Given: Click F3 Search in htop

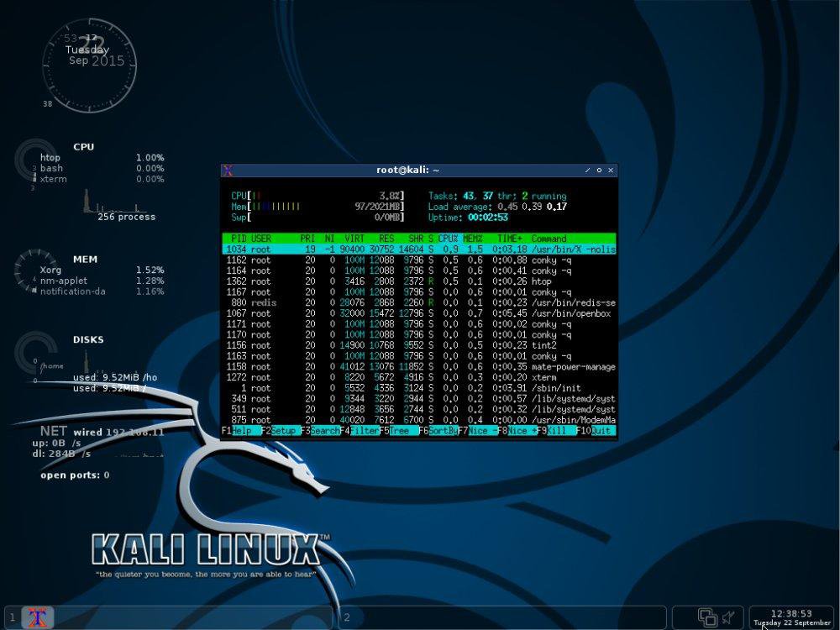Looking at the screenshot, I should pyautogui.click(x=320, y=431).
